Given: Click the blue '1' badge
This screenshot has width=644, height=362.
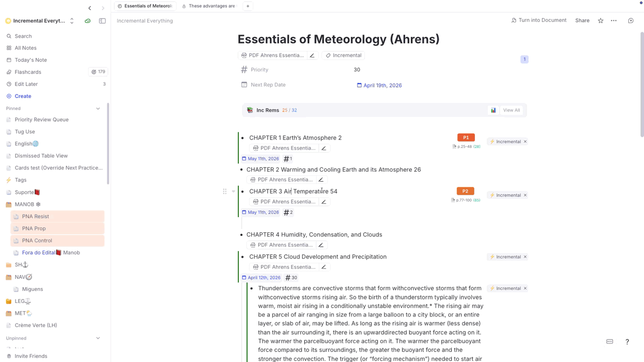Looking at the screenshot, I should [x=524, y=59].
